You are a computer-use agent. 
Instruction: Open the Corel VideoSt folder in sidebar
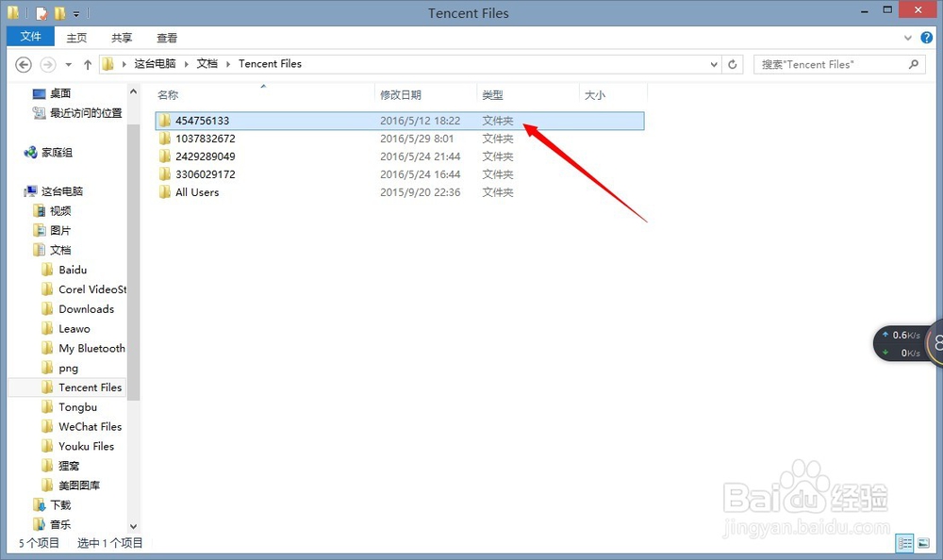pos(92,289)
